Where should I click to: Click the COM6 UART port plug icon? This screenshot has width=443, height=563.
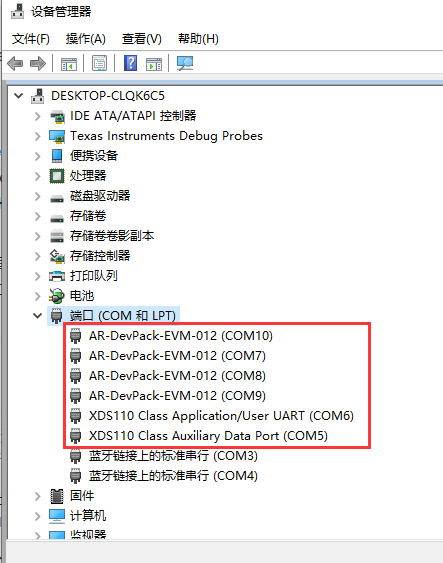click(x=75, y=416)
